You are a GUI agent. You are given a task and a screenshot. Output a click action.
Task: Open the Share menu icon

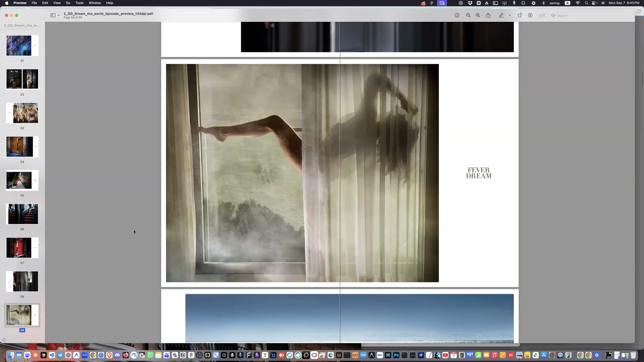coord(488,15)
